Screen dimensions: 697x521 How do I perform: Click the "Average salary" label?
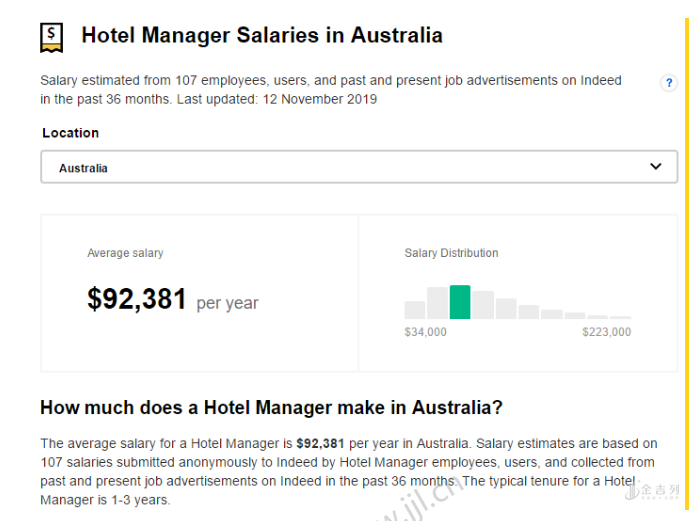click(125, 253)
